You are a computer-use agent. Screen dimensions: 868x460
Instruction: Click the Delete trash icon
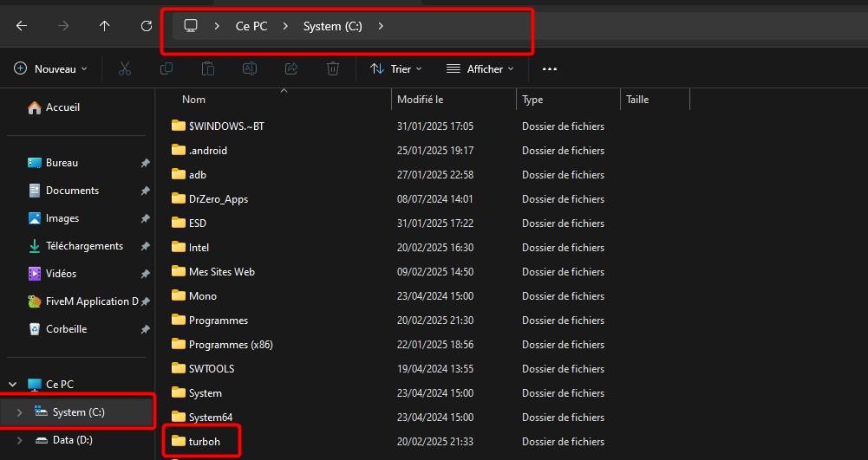click(x=333, y=68)
